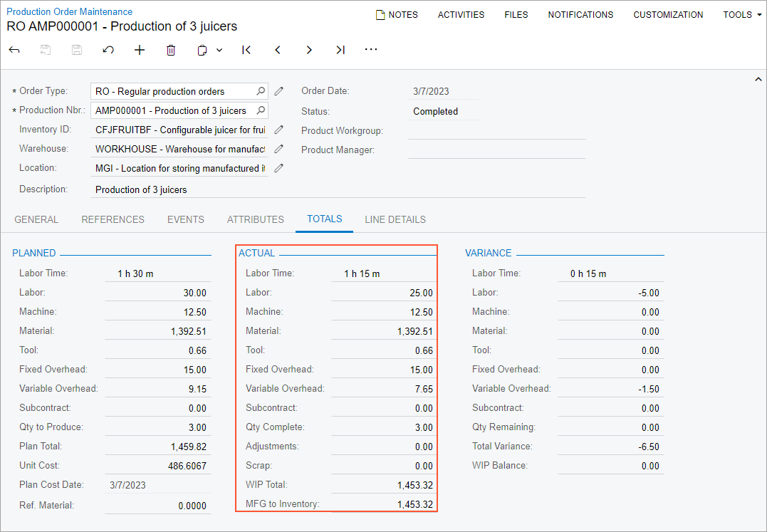Image resolution: width=767 pixels, height=532 pixels.
Task: Switch to the General tab
Action: pyautogui.click(x=36, y=219)
